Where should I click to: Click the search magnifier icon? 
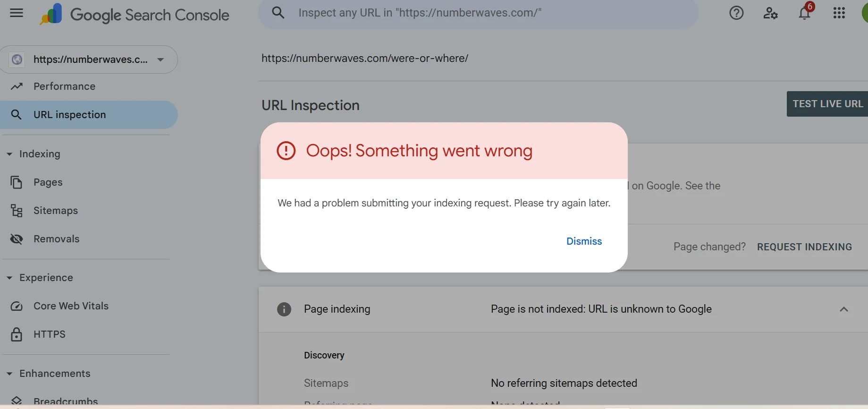pos(278,13)
